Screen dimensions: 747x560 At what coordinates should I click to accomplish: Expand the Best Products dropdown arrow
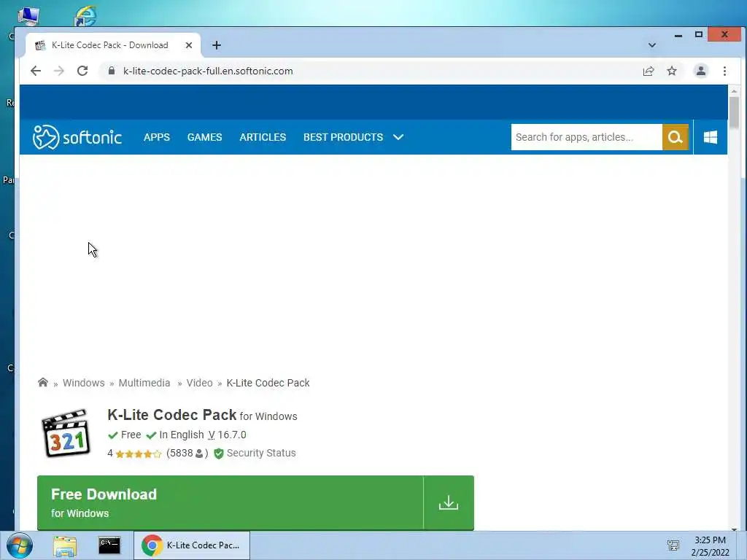point(398,137)
